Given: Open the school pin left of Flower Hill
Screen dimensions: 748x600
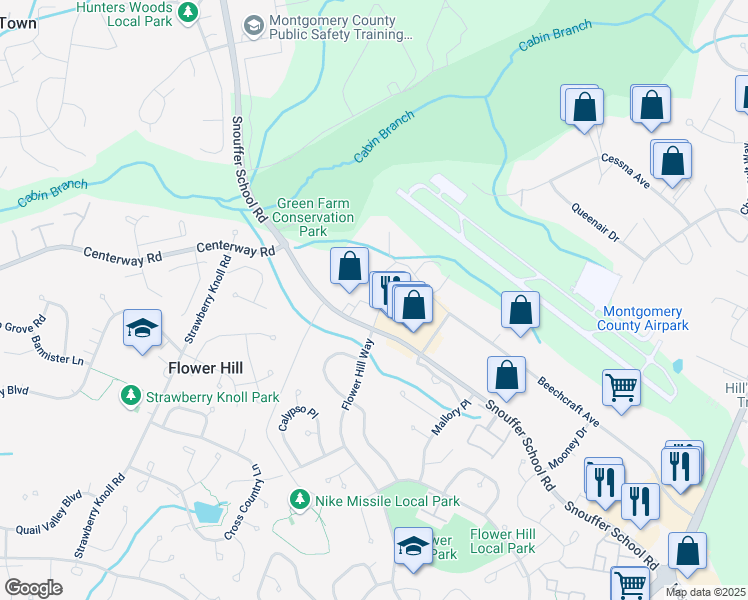Looking at the screenshot, I should pos(142,328).
